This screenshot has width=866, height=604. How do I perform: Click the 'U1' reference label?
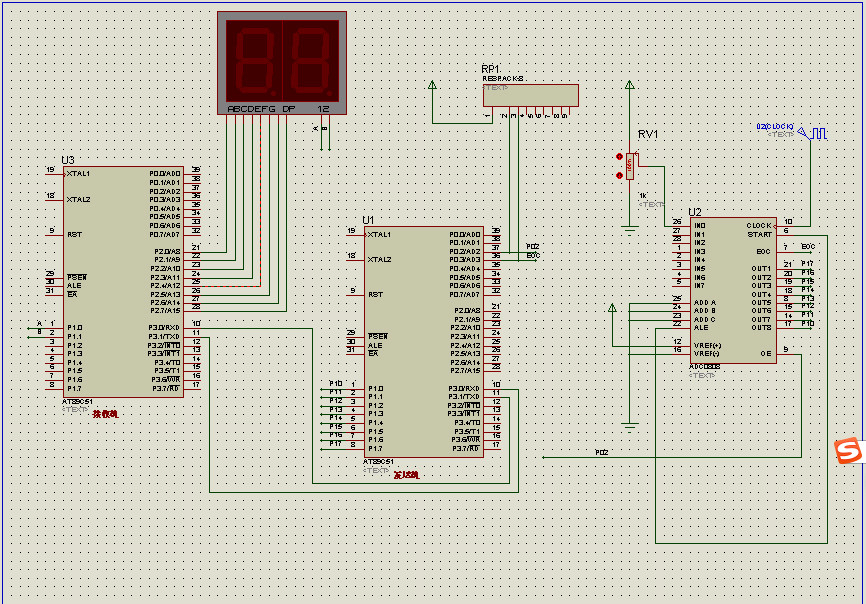click(368, 220)
